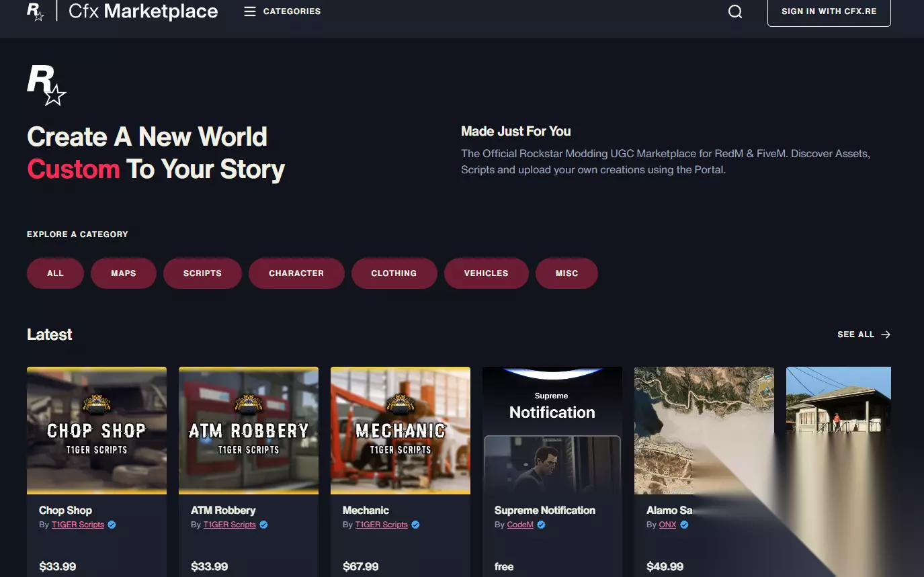
Task: Visit T1GER Scripts author under ATM Robbery
Action: 230,525
